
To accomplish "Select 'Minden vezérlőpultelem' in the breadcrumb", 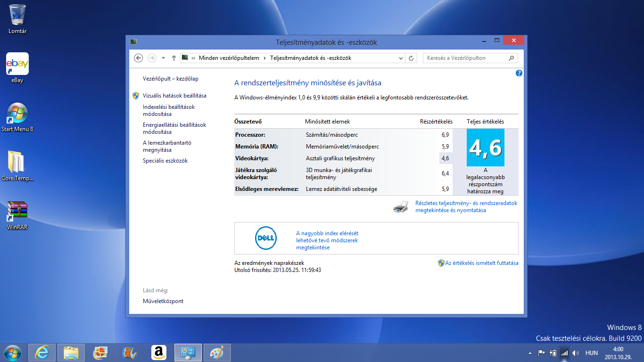I will pos(229,58).
